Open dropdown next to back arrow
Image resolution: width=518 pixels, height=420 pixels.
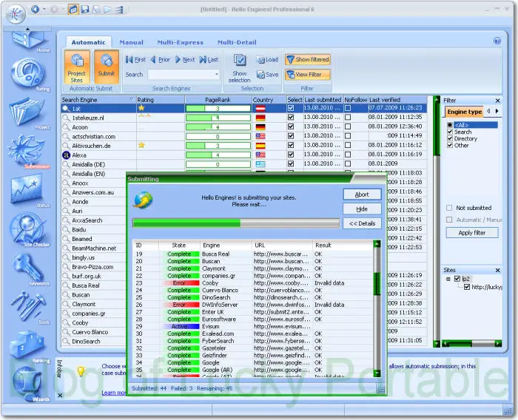click(44, 10)
